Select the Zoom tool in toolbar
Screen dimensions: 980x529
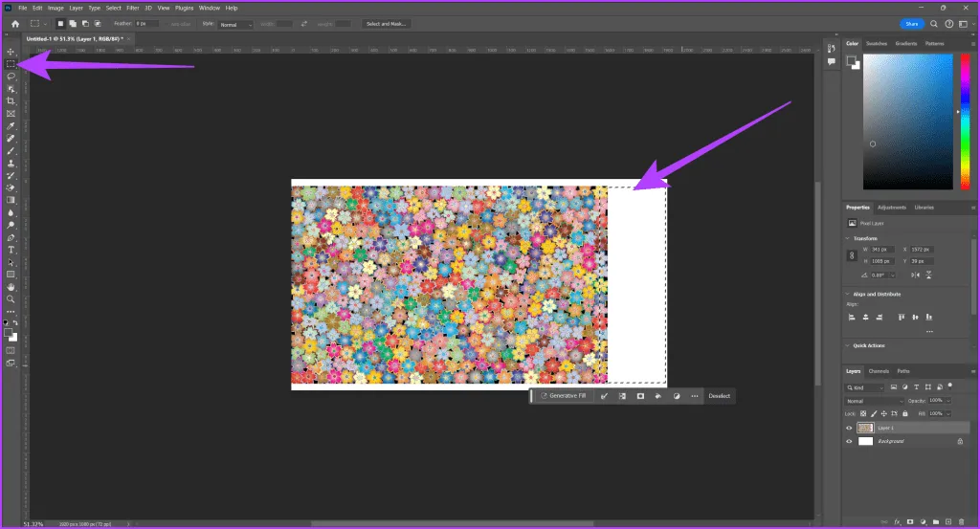coord(11,299)
